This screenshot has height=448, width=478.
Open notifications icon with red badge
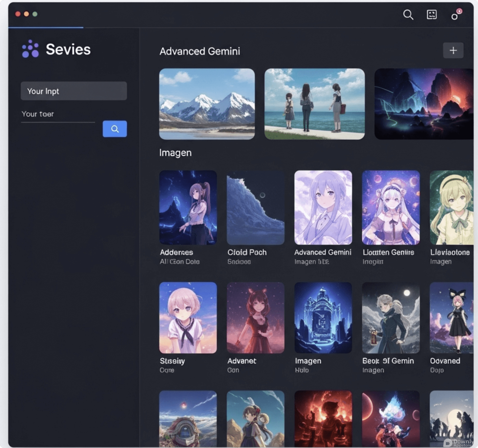point(456,15)
